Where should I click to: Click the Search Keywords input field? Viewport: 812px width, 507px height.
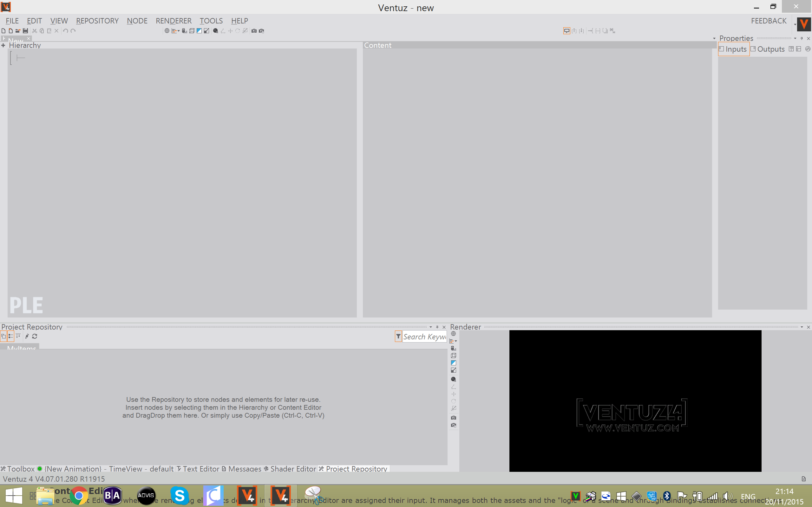click(x=424, y=336)
